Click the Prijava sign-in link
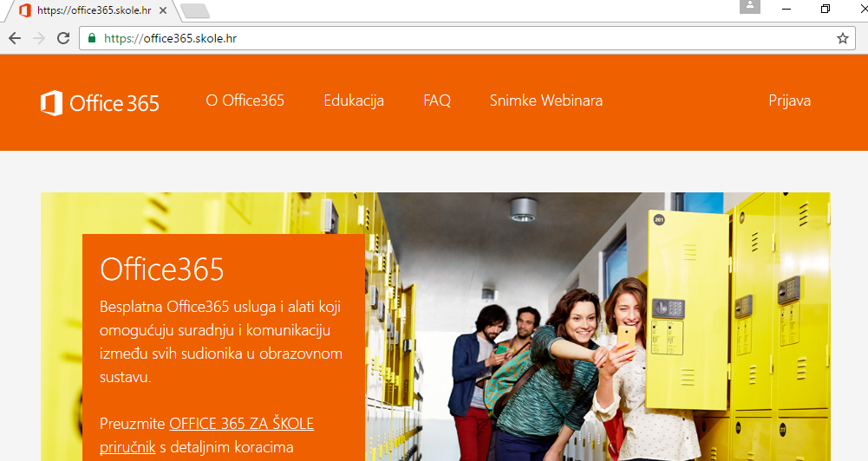 coord(789,101)
